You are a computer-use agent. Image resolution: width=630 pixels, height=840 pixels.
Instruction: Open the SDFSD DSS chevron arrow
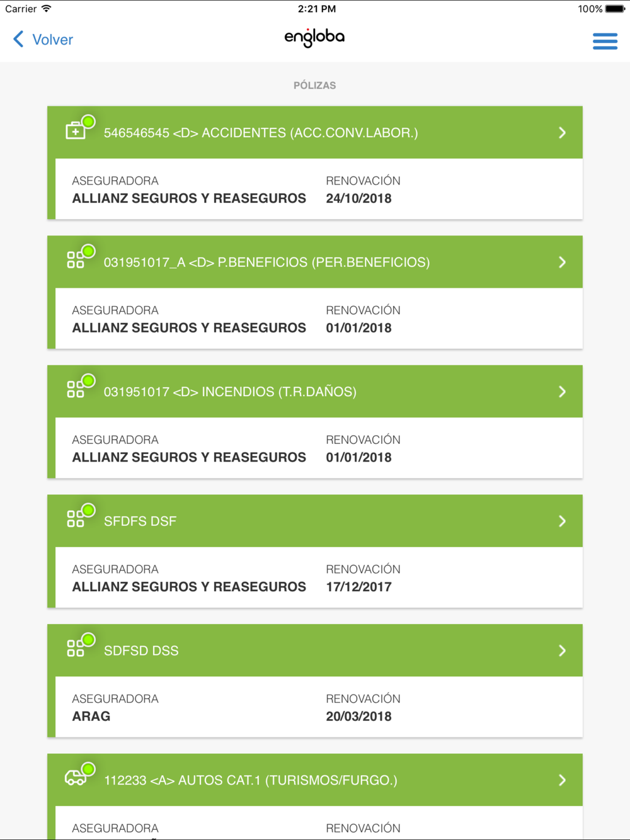click(x=562, y=651)
